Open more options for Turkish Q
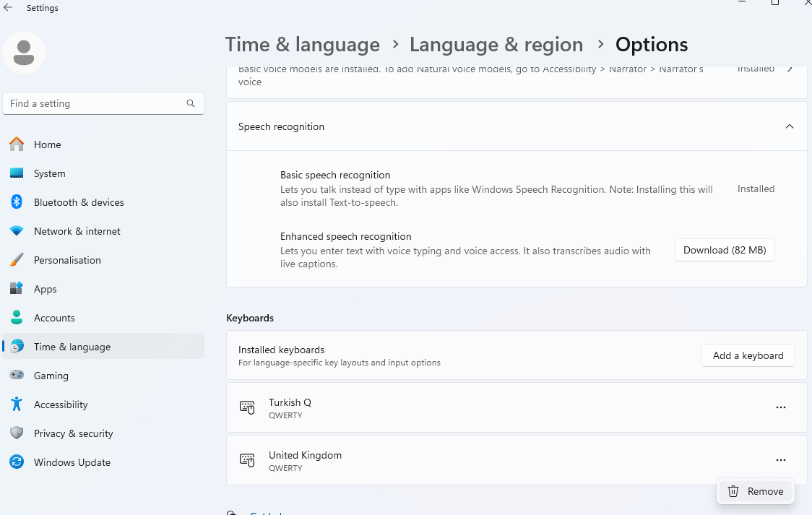The height and width of the screenshot is (515, 812). point(781,408)
